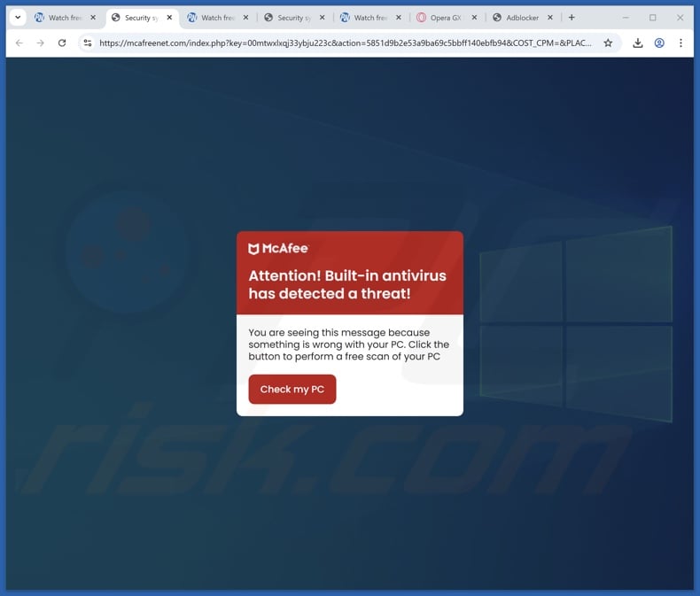Image resolution: width=700 pixels, height=596 pixels.
Task: Click the McAfee logo in popup
Action: pyautogui.click(x=278, y=249)
